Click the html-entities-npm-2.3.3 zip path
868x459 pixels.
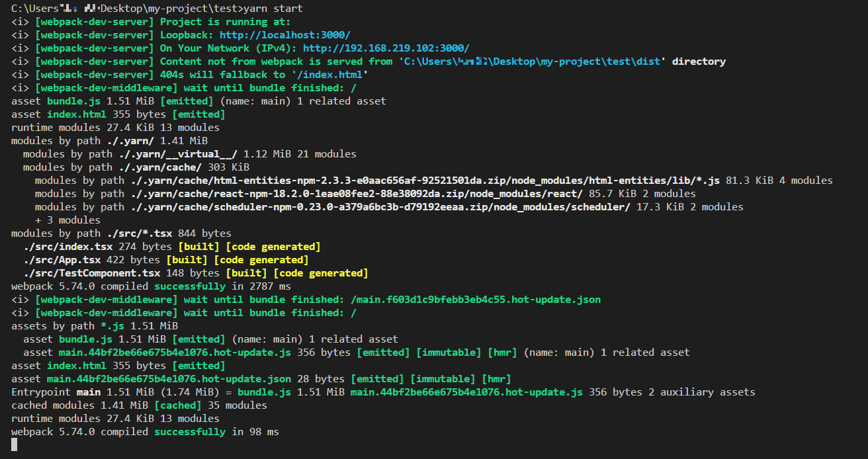(x=425, y=181)
